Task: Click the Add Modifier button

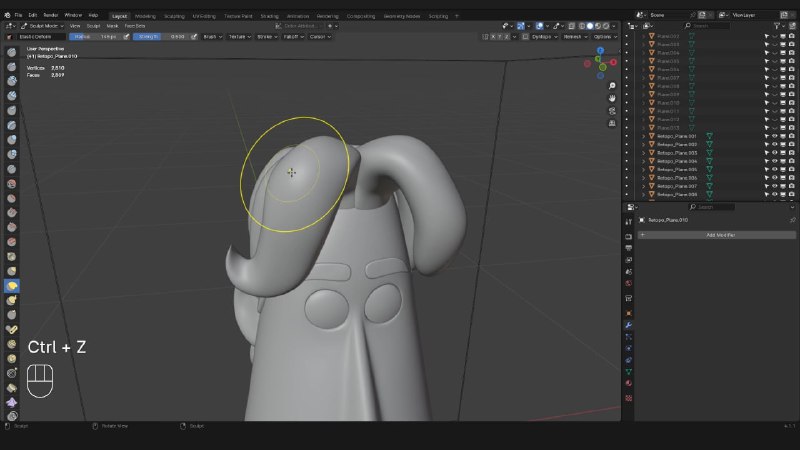Action: click(716, 235)
